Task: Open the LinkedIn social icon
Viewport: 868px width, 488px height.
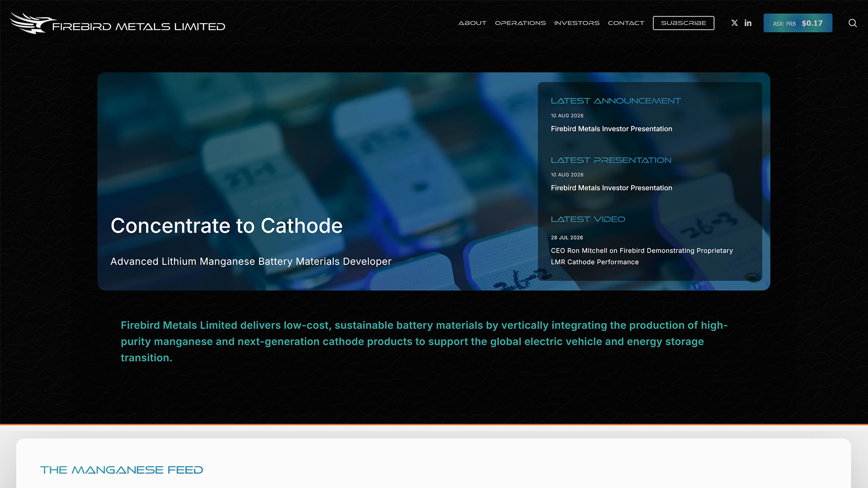Action: click(748, 23)
